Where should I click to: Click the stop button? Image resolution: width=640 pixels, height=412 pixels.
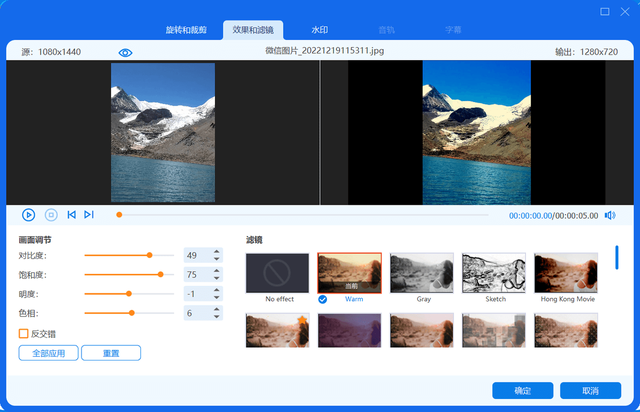[x=51, y=215]
